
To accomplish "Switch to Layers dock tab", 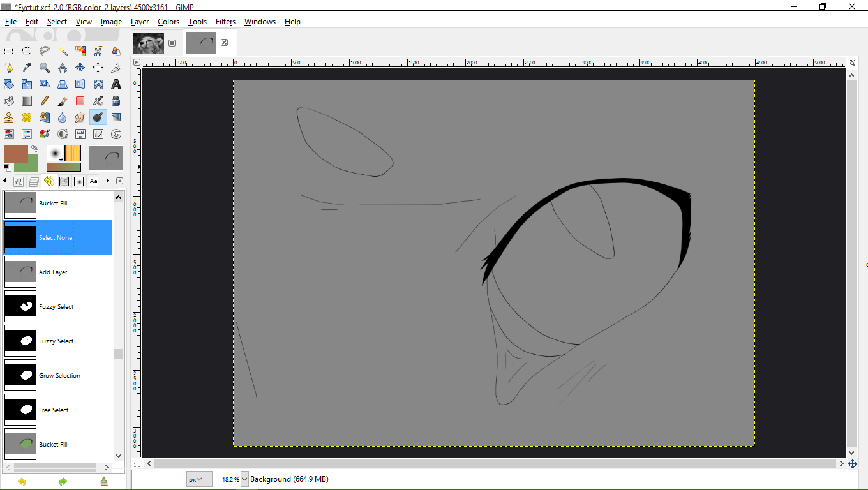I will point(34,182).
